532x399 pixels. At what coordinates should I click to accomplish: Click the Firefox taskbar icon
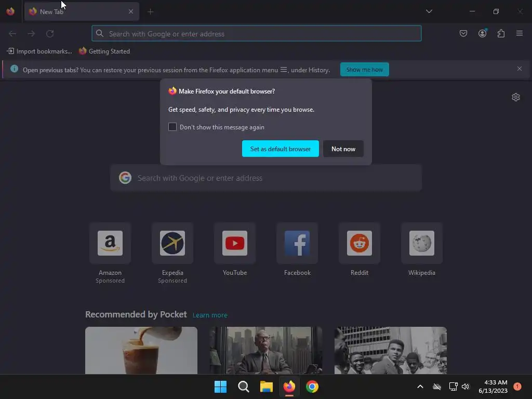click(289, 387)
